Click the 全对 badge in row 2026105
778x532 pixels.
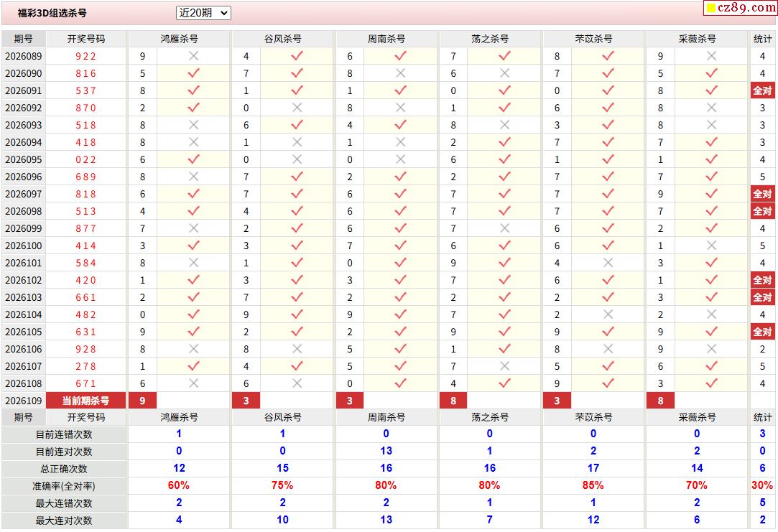click(762, 332)
